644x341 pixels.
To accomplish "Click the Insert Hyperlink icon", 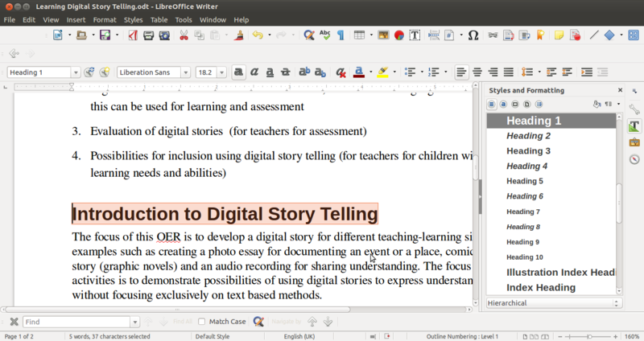I will (x=493, y=35).
